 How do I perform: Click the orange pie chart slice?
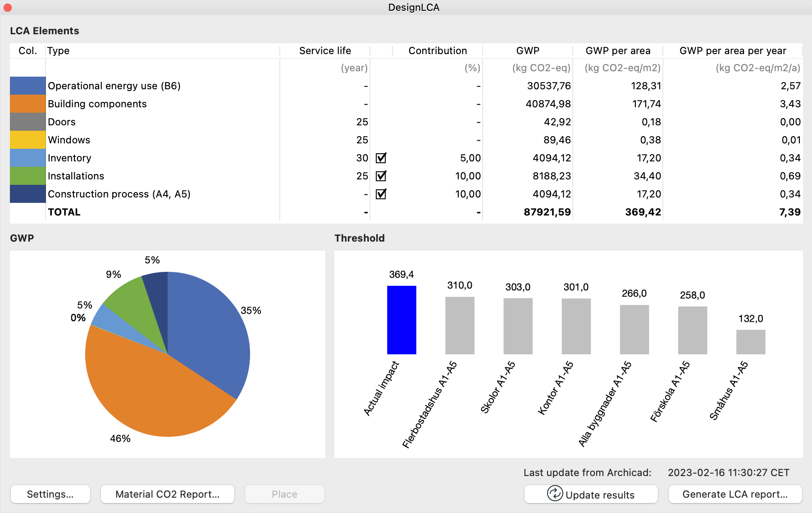(x=153, y=388)
